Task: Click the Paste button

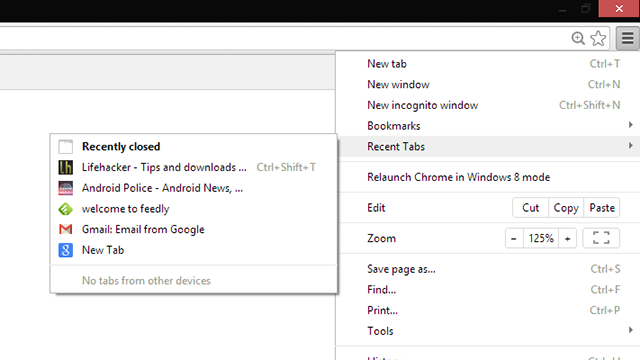Action: [x=602, y=208]
